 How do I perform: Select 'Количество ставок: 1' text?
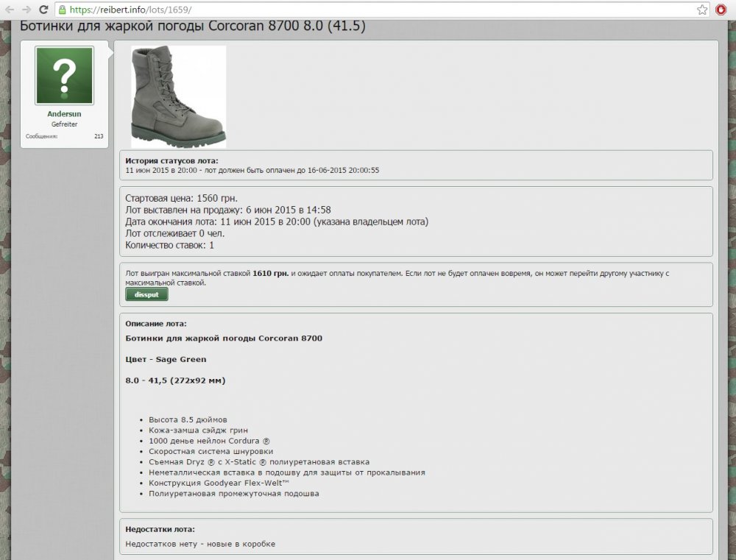click(x=169, y=245)
